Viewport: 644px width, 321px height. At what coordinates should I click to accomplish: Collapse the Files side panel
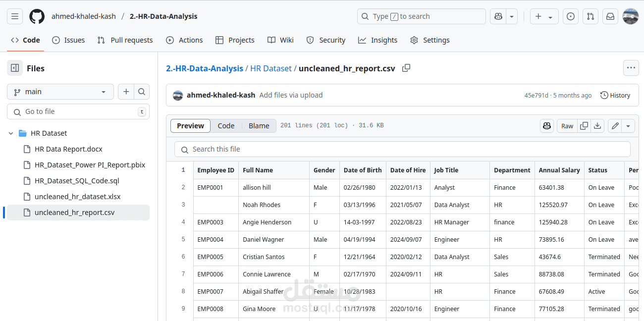tap(14, 68)
